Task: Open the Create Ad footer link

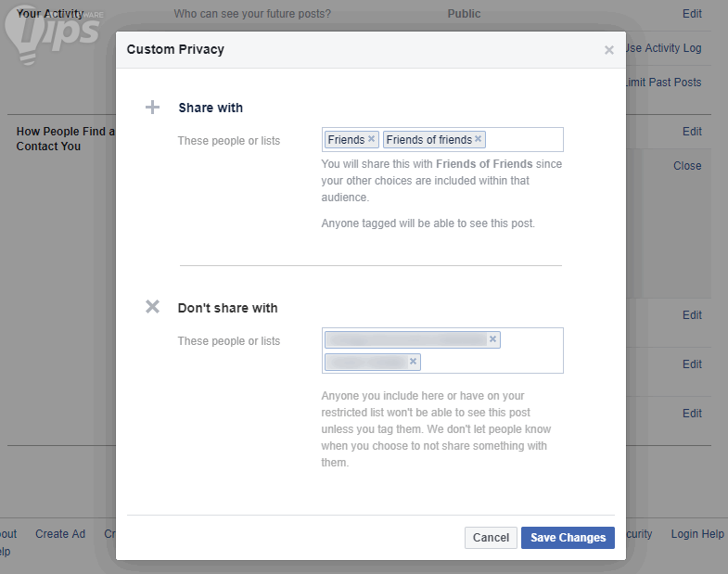Action: pyautogui.click(x=60, y=534)
